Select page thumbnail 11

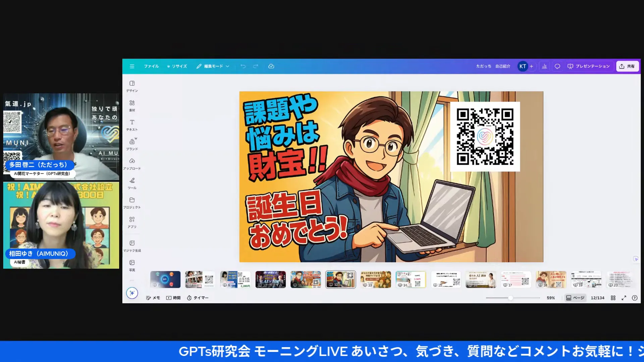[305, 280]
